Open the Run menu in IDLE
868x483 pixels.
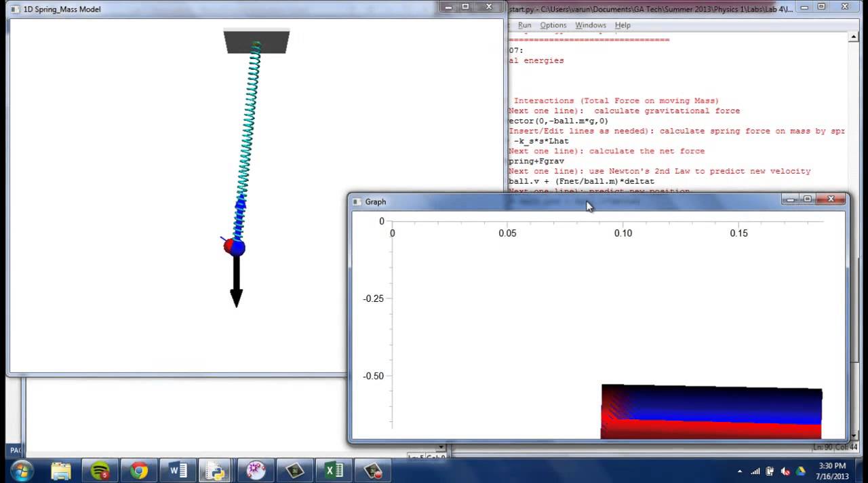point(524,25)
